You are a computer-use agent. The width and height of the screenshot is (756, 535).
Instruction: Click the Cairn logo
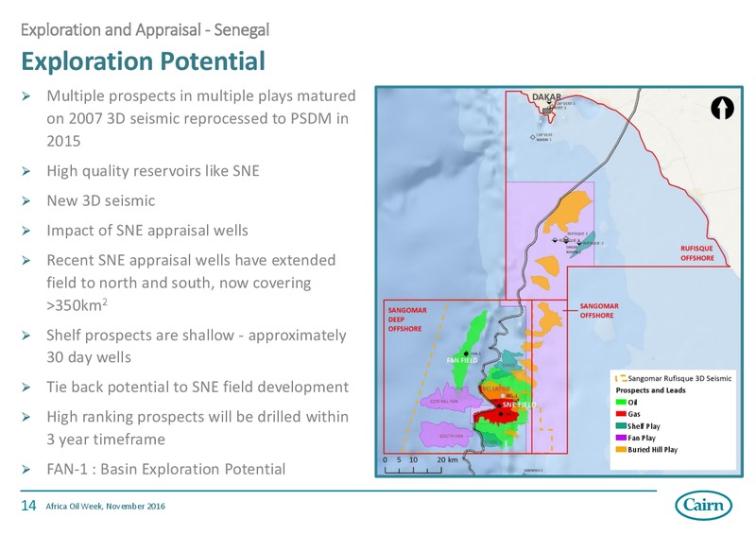[704, 506]
